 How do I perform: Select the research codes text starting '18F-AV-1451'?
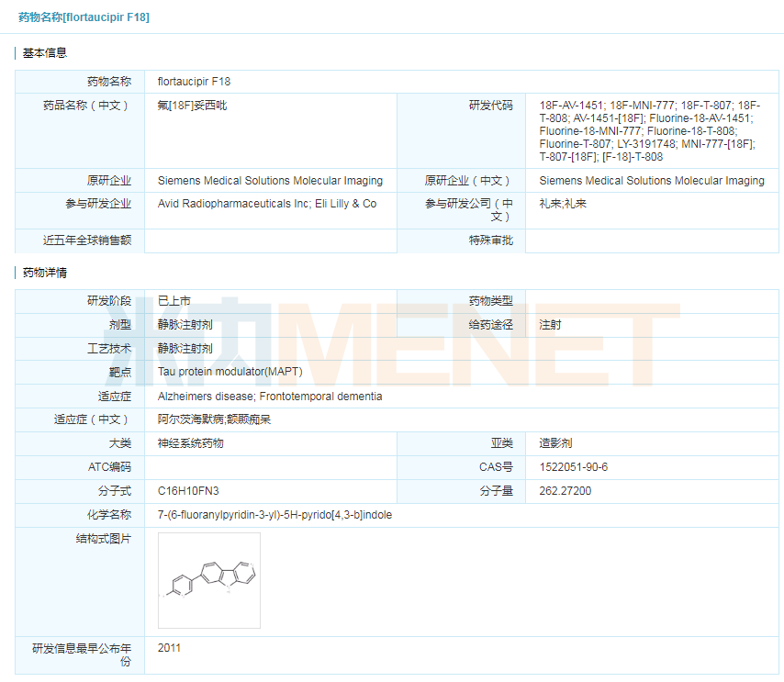[649, 131]
